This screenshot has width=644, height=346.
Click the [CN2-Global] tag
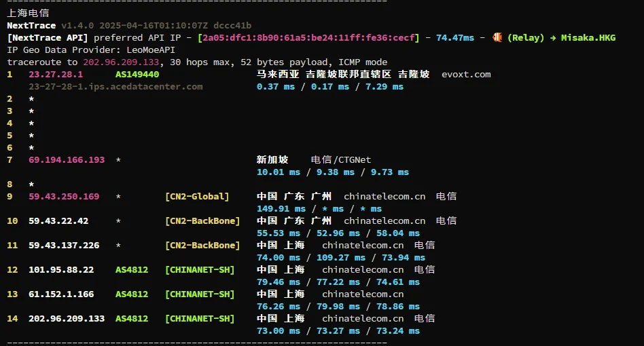(x=197, y=196)
